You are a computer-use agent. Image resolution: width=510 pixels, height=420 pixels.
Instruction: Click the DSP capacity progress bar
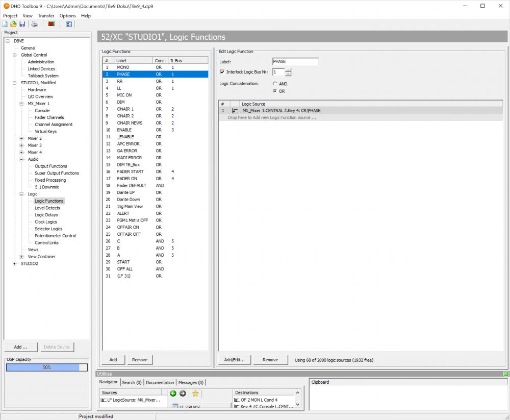point(46,366)
